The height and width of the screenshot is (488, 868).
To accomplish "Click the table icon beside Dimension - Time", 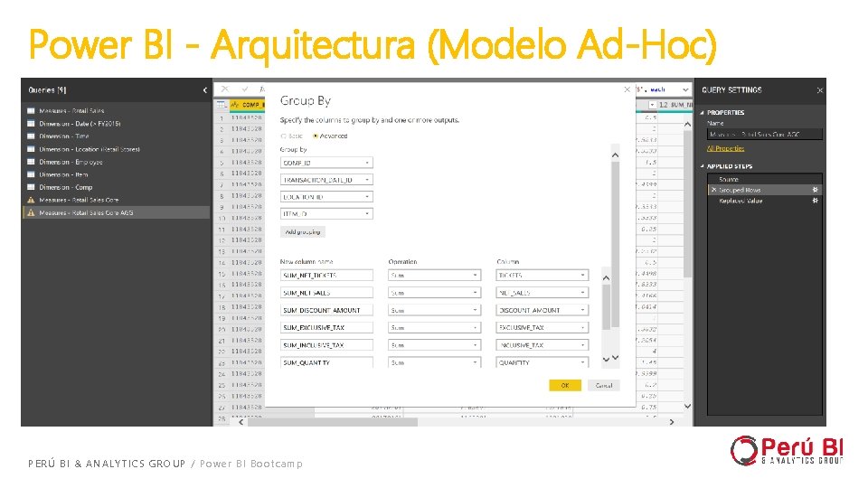I will [31, 136].
